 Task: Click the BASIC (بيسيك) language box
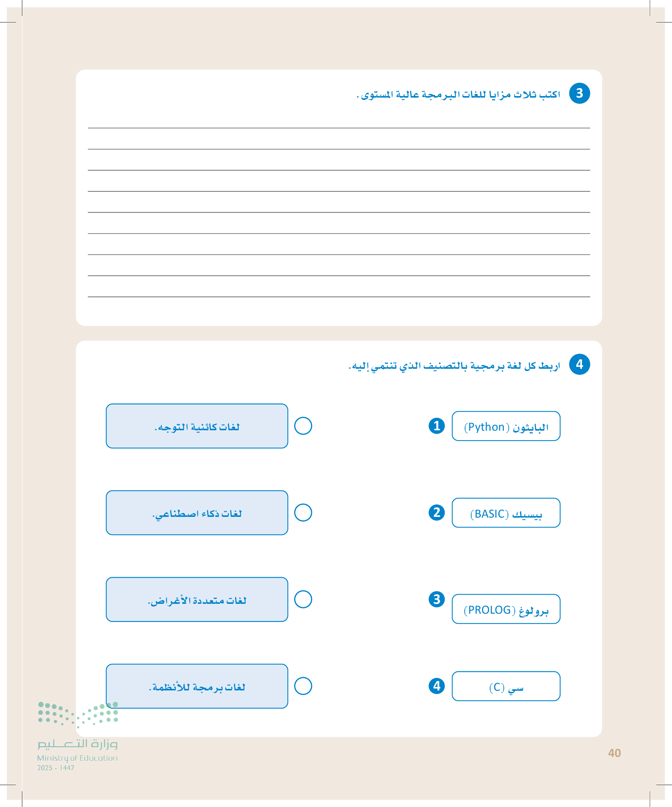pyautogui.click(x=506, y=513)
